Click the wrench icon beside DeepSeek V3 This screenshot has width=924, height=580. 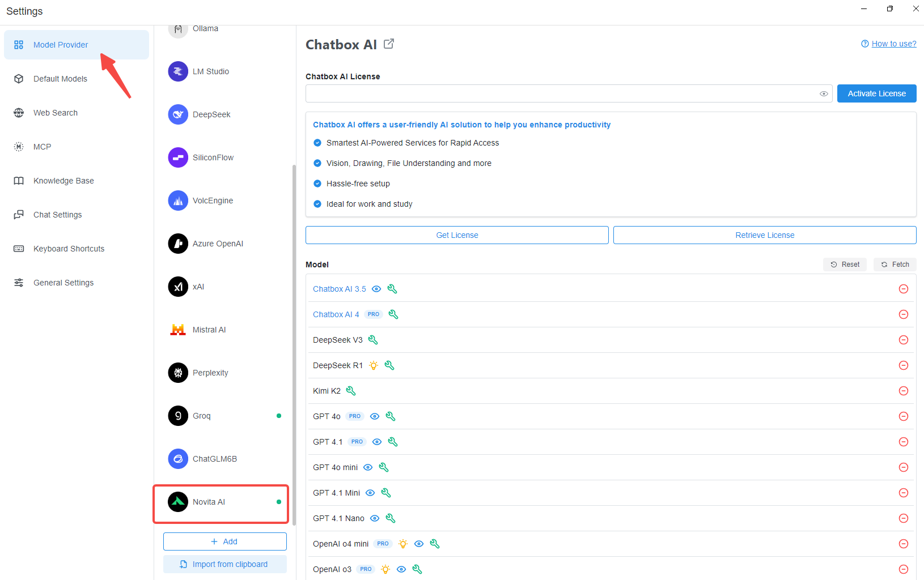click(x=373, y=340)
